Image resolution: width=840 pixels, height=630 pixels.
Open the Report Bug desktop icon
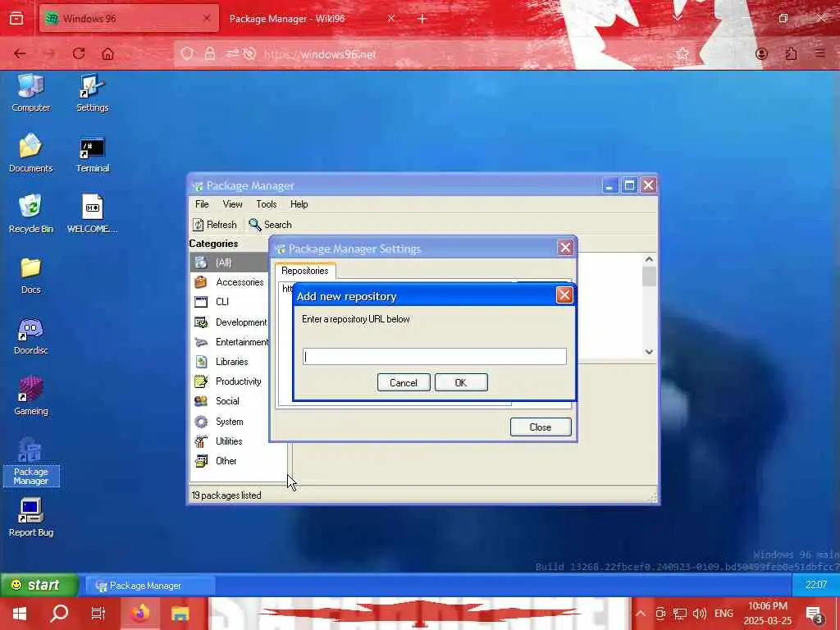(30, 518)
